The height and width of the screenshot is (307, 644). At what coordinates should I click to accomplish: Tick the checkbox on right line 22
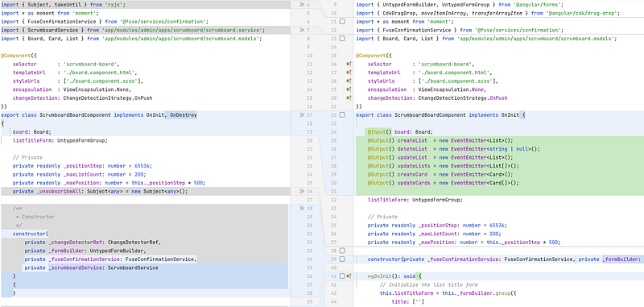coord(341,115)
